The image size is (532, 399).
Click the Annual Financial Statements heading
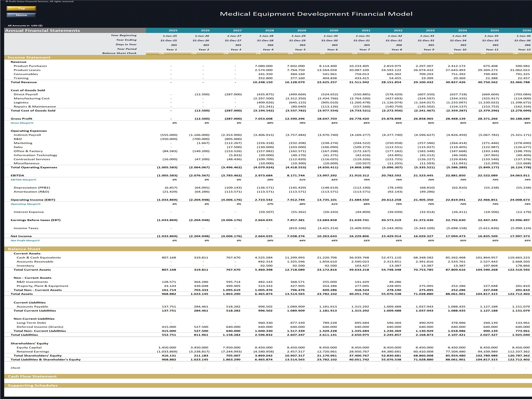click(x=43, y=31)
